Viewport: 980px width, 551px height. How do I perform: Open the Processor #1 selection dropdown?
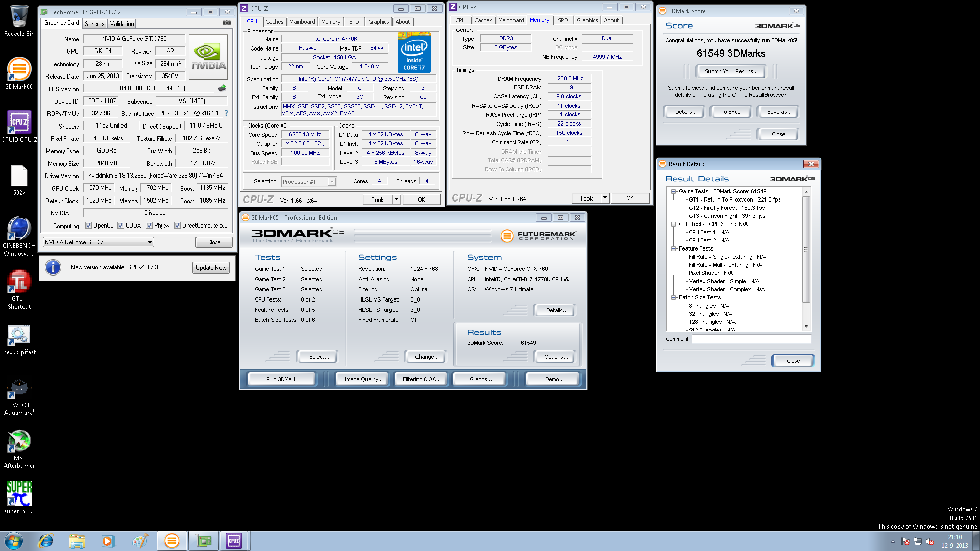[309, 182]
